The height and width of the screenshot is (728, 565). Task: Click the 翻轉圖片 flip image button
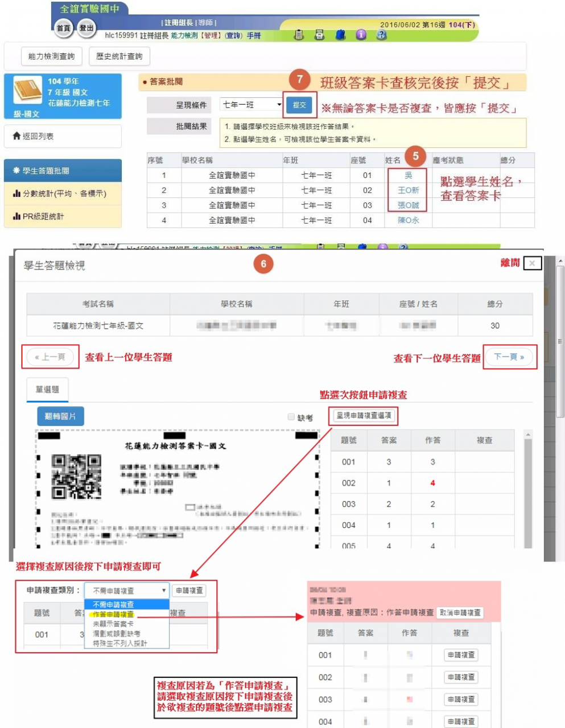[60, 416]
